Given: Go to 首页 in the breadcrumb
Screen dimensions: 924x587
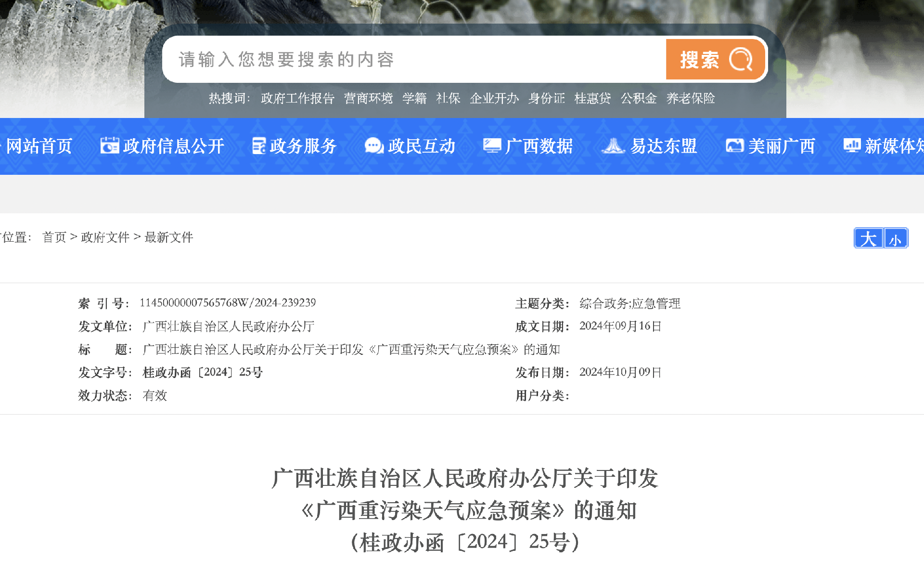Looking at the screenshot, I should (x=53, y=237).
